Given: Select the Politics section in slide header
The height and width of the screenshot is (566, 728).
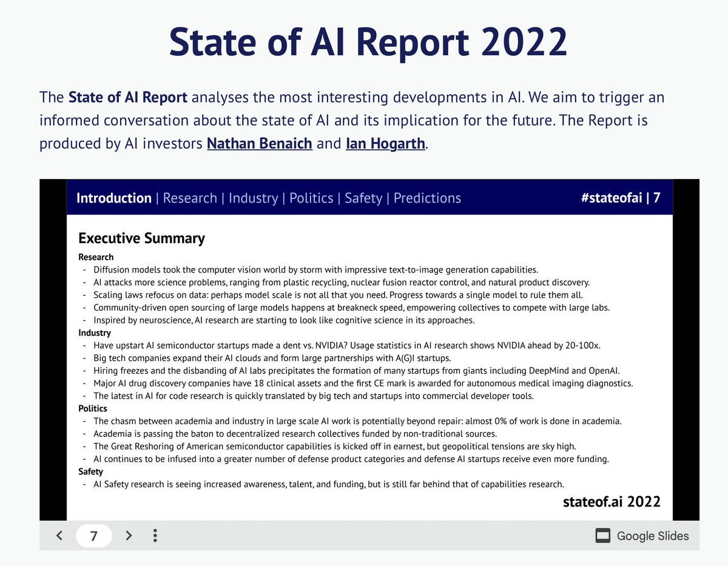Looking at the screenshot, I should (x=311, y=198).
